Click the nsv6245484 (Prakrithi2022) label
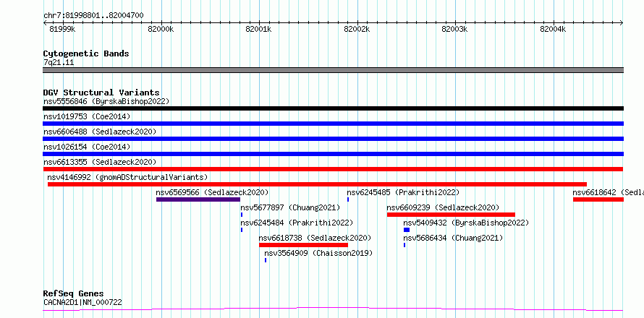The image size is (644, 318). pos(297,223)
